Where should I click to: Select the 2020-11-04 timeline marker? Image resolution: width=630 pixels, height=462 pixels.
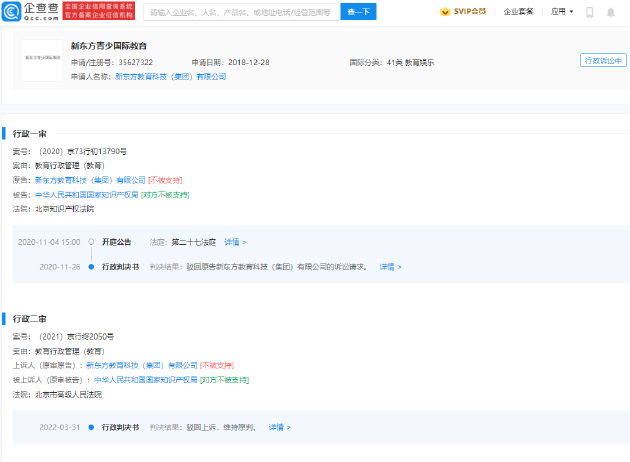[x=91, y=242]
